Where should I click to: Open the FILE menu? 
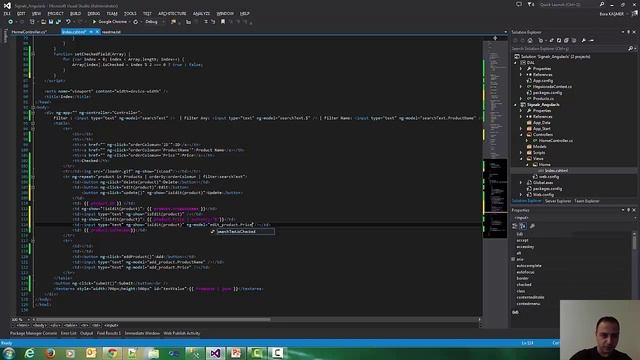coord(7,13)
